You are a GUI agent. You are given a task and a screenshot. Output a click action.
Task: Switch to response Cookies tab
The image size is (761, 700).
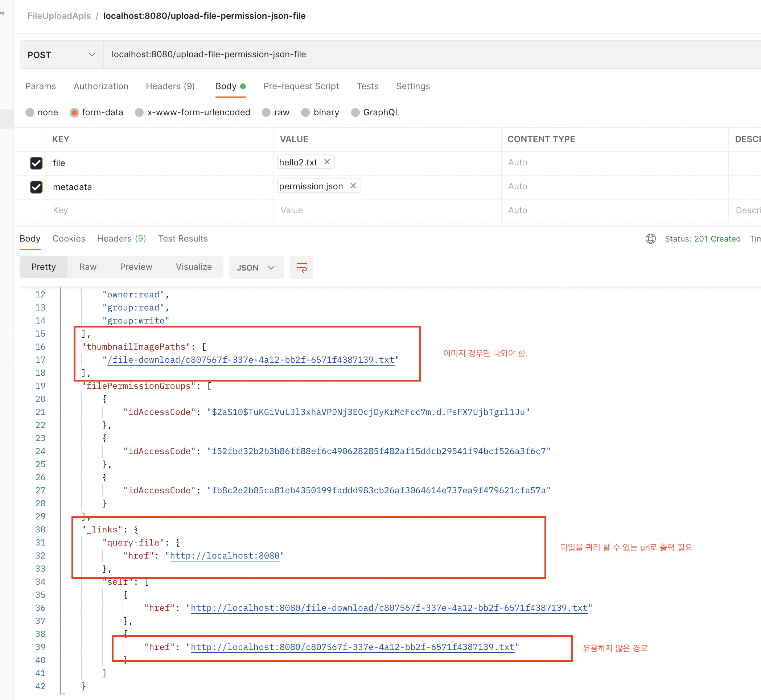pos(69,239)
